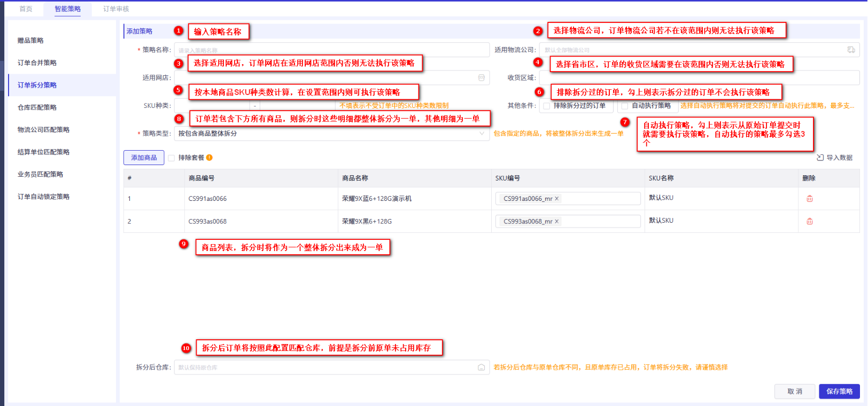This screenshot has height=406, width=868.
Task: Open 物流公司匹配策略 in the sidebar
Action: click(x=43, y=130)
